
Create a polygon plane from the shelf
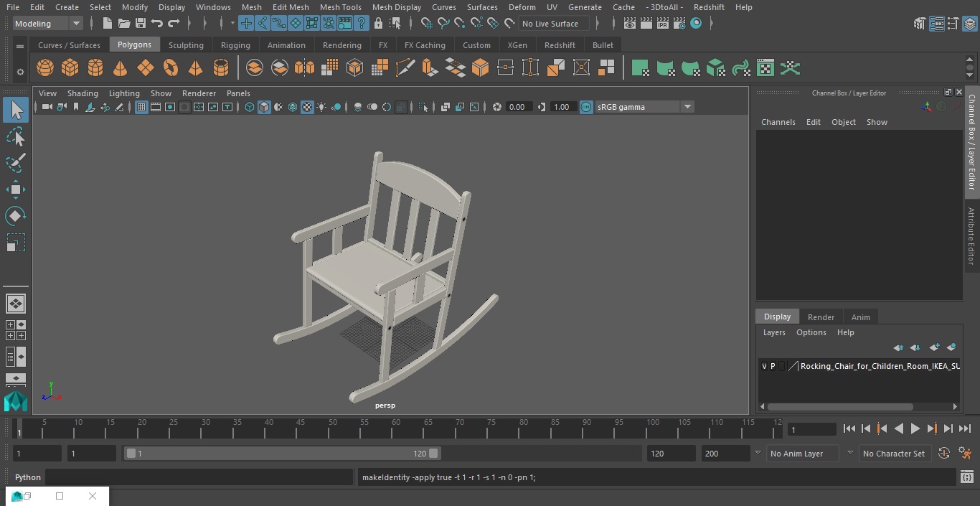point(146,68)
